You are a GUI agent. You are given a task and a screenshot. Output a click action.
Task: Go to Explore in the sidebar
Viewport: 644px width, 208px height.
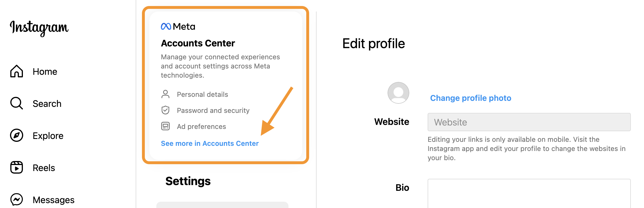tap(48, 136)
